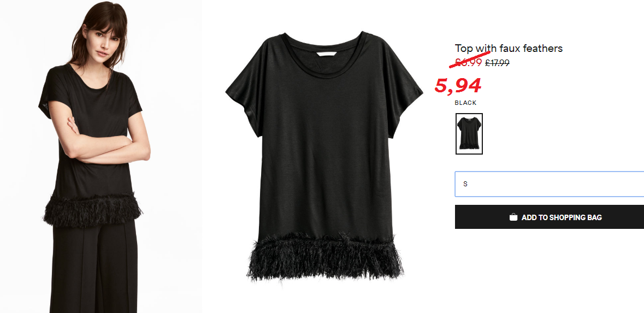Open the size dropdown showing S
Screen dimensions: 644x313
pos(549,184)
